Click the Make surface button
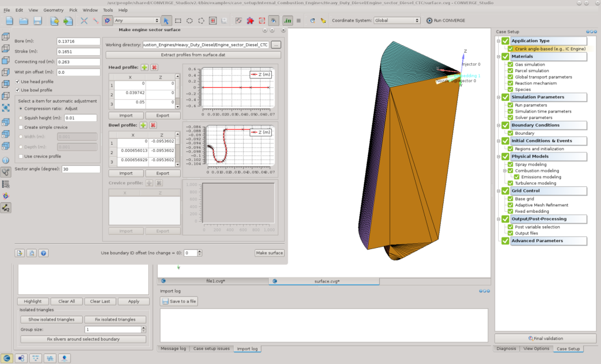The width and height of the screenshot is (601, 364). (x=269, y=253)
